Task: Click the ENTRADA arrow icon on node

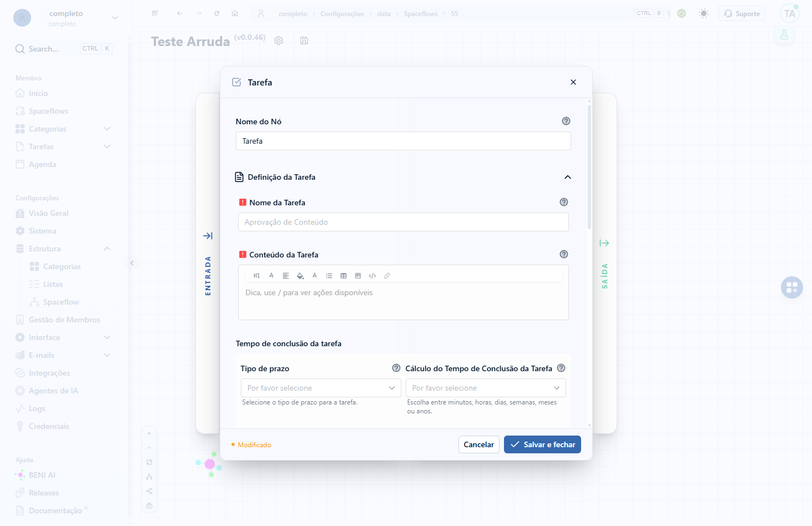Action: coord(208,236)
